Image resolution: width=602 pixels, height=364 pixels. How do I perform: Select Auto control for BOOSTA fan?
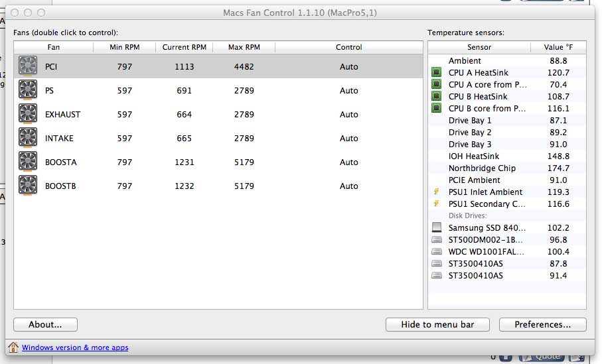348,162
